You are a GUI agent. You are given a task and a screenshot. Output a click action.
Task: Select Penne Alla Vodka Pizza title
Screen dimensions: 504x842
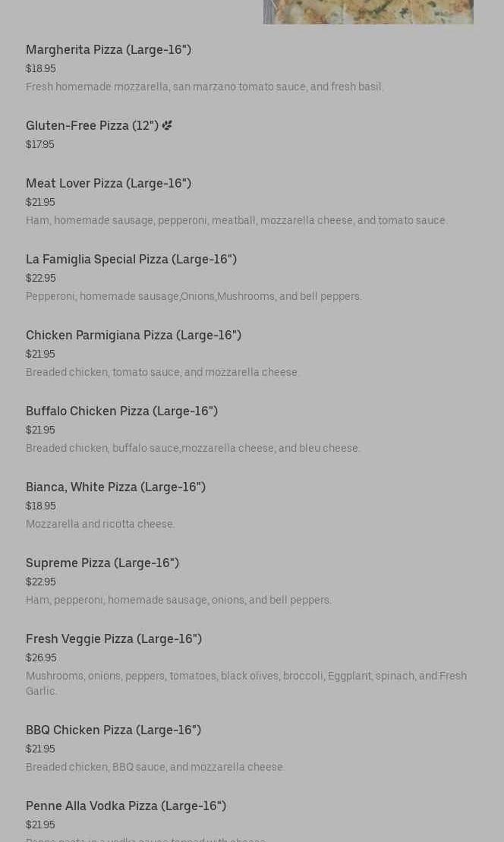(x=126, y=806)
